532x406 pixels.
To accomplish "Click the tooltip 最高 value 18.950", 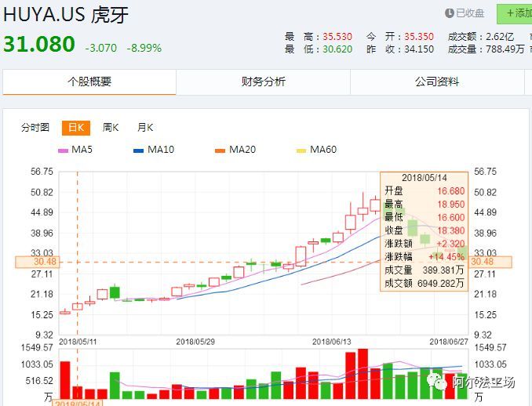I will pos(450,205).
